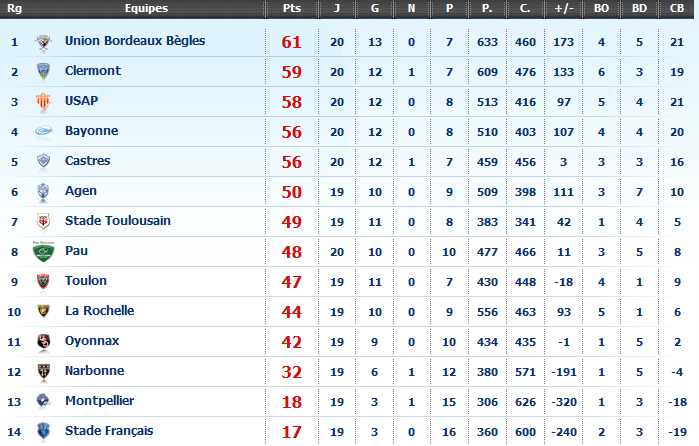The height and width of the screenshot is (446, 699).
Task: Click the Union Bordeaux Bègles team logo
Action: (43, 43)
